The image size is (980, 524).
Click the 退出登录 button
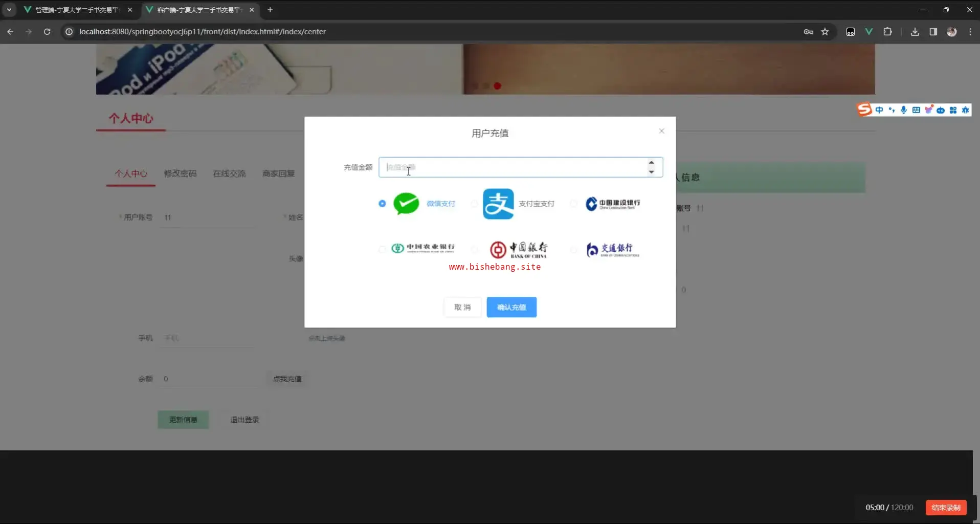click(244, 420)
